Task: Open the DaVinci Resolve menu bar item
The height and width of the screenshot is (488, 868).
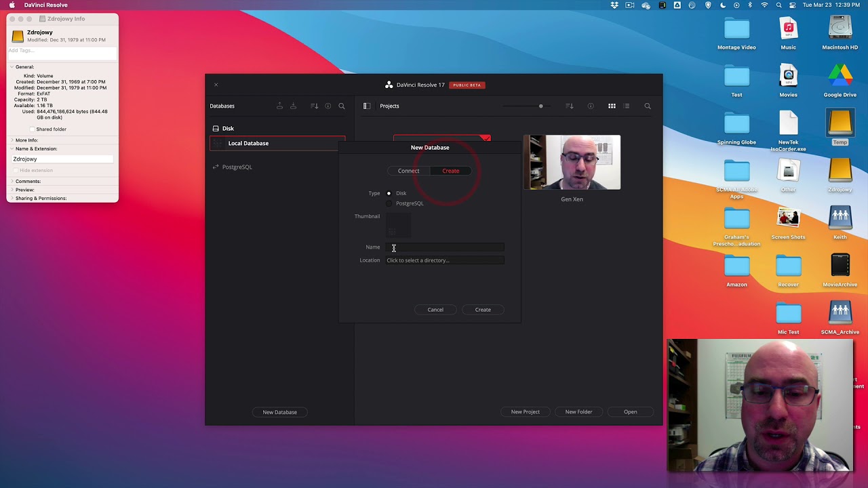Action: pyautogui.click(x=46, y=5)
